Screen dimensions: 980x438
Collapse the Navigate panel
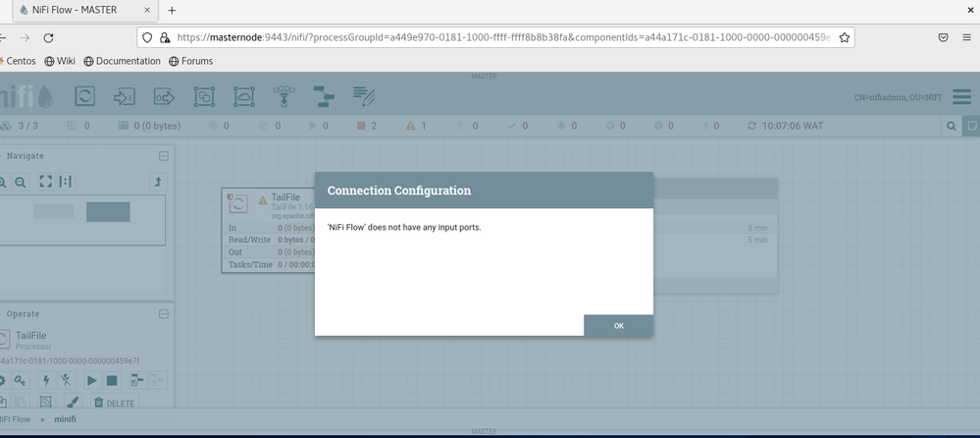click(163, 156)
